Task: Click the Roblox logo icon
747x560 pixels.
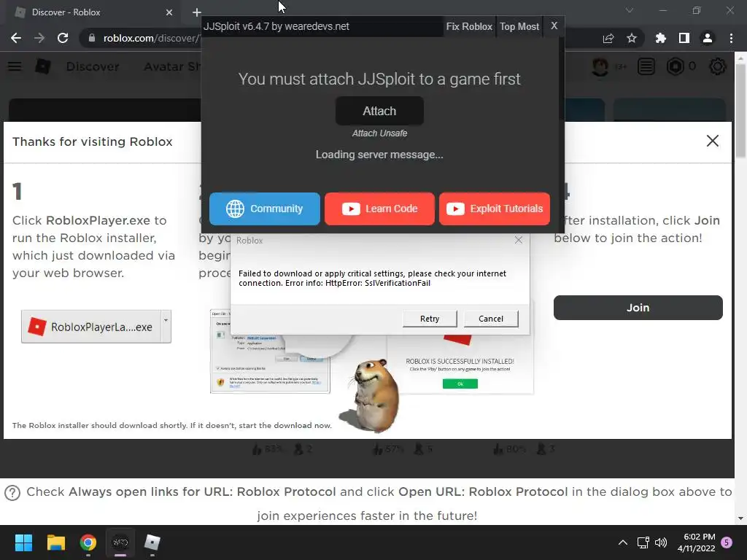Action: coord(43,66)
